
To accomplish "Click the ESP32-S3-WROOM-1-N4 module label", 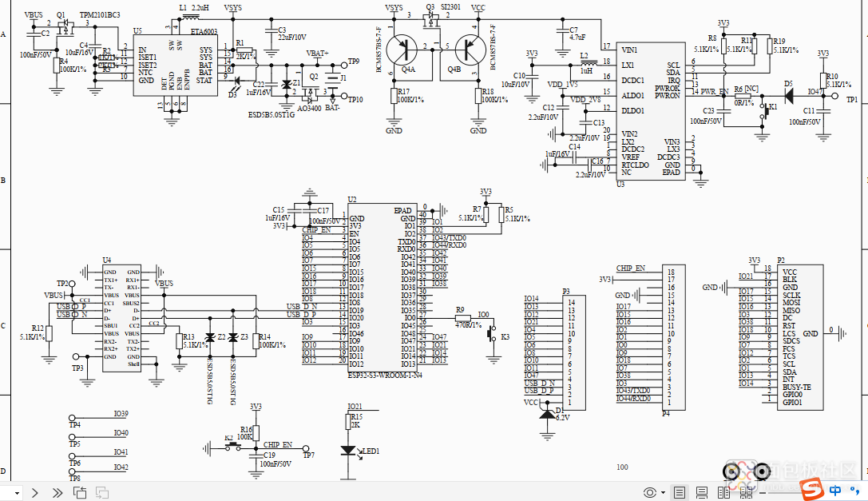I will point(384,375).
